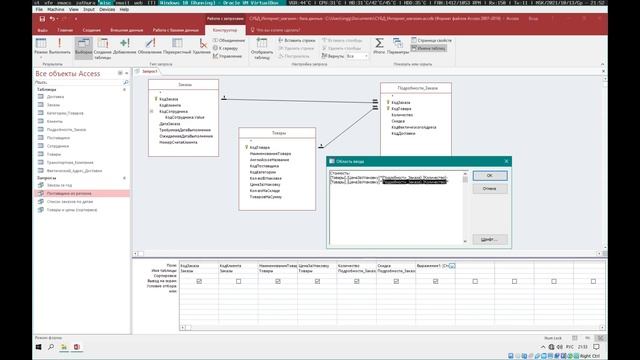Image resolution: width=640 pixels, height=360 pixels.
Task: Open the VirtualBox Machine menu
Action: [56, 9]
